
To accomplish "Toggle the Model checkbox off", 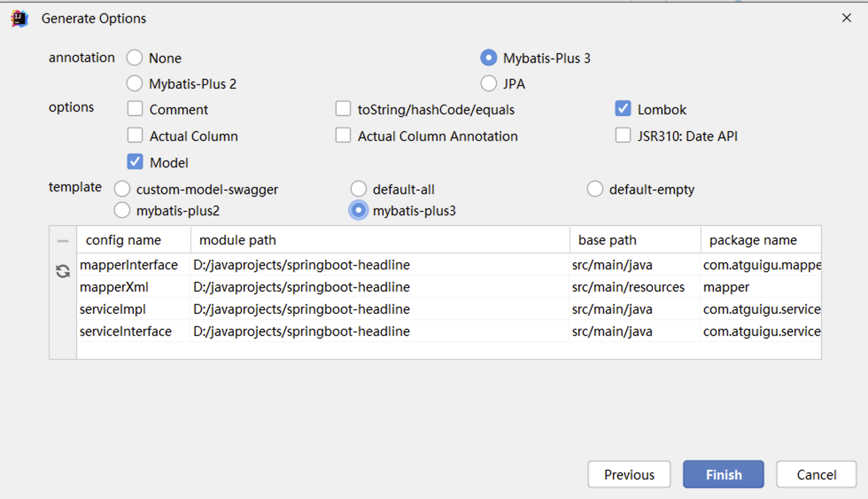I will click(135, 162).
